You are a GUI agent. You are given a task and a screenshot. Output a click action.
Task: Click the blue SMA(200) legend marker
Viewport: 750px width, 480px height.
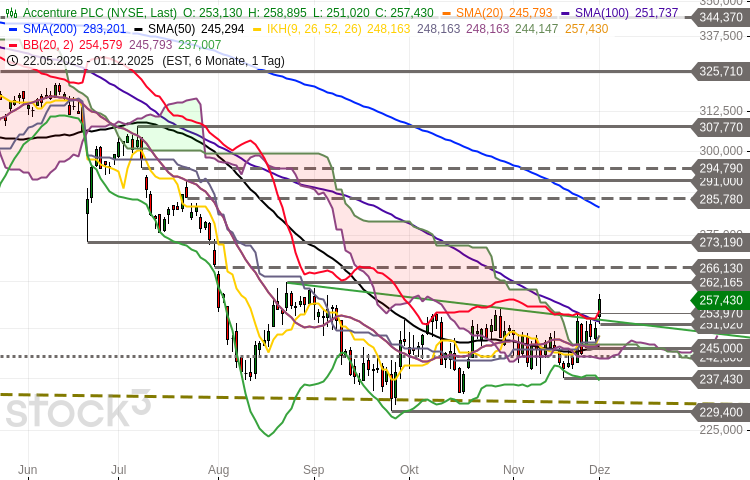(x=11, y=29)
